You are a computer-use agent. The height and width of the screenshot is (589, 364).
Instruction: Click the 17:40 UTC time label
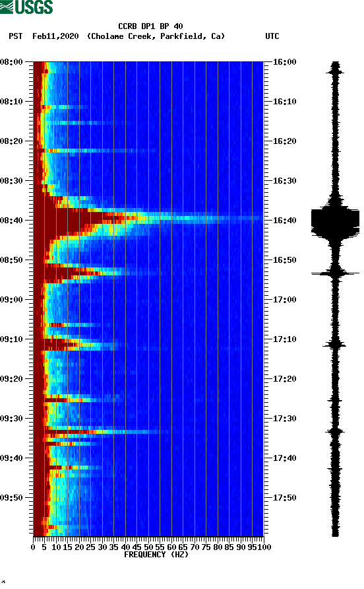tap(284, 458)
